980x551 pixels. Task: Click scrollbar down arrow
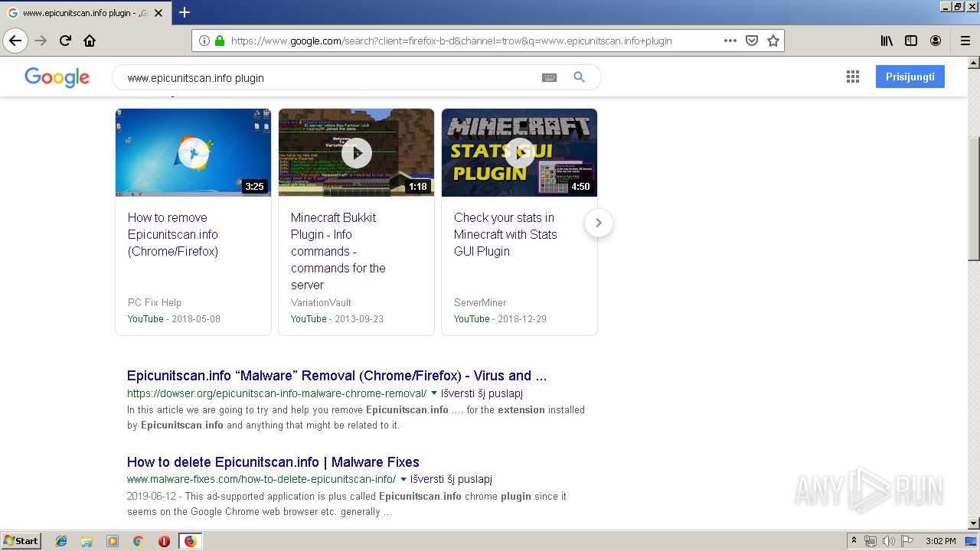[973, 523]
